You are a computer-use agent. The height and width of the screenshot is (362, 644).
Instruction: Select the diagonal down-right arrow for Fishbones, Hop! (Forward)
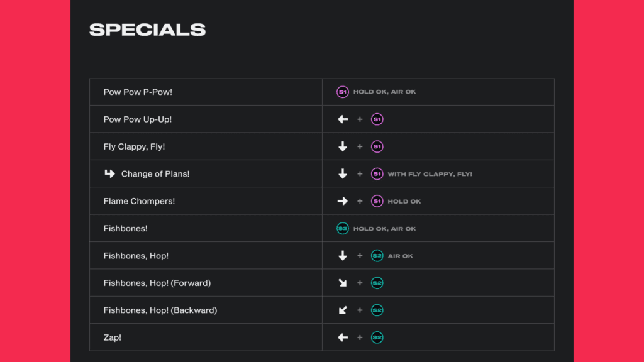click(342, 283)
